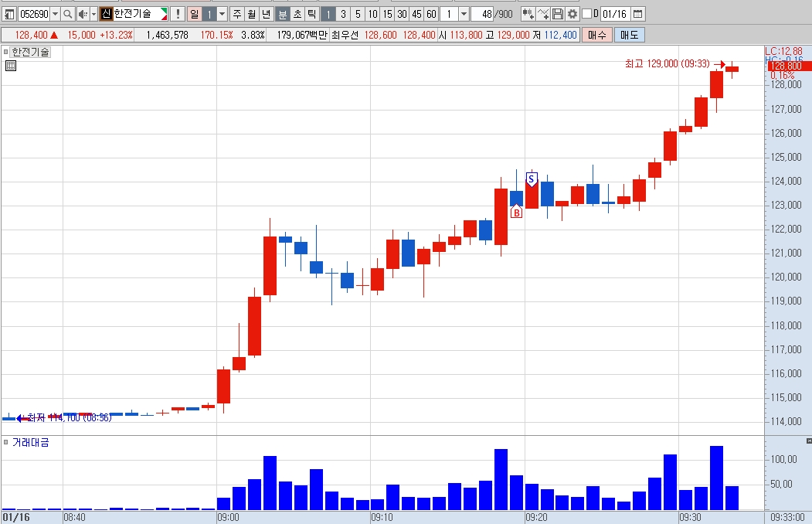The image size is (812, 524).
Task: Click the floppy disk save chart icon
Action: coord(558,14)
